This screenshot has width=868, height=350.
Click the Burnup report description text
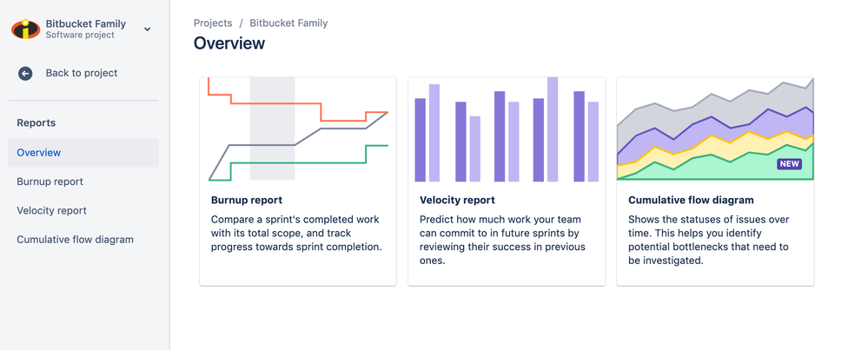pyautogui.click(x=296, y=234)
